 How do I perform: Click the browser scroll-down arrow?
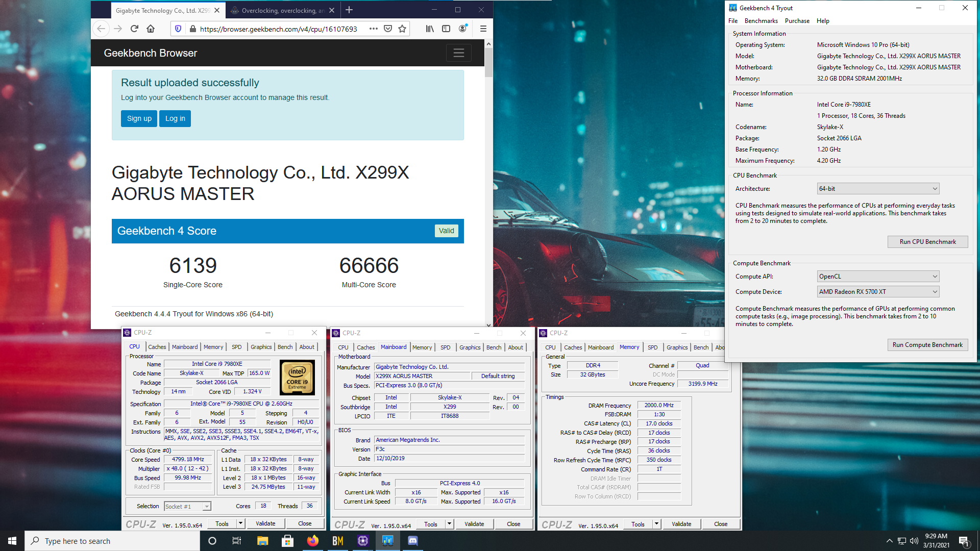click(488, 325)
